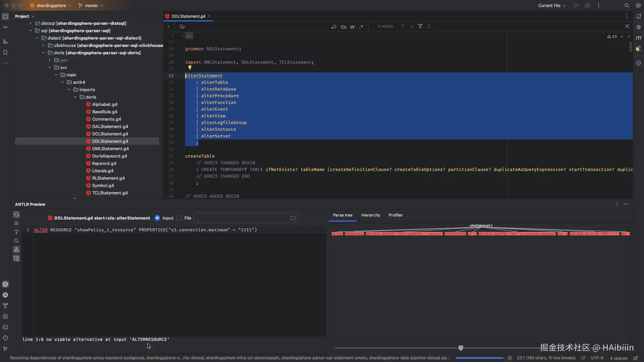The height and width of the screenshot is (362, 644).
Task: Open IDE Settings via the gear icon
Action: coord(638,5)
